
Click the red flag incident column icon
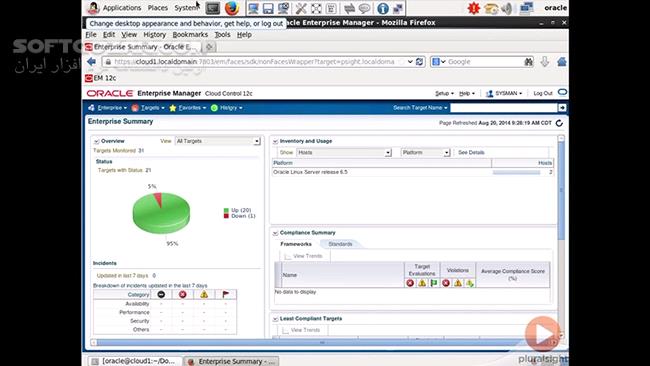tap(226, 294)
